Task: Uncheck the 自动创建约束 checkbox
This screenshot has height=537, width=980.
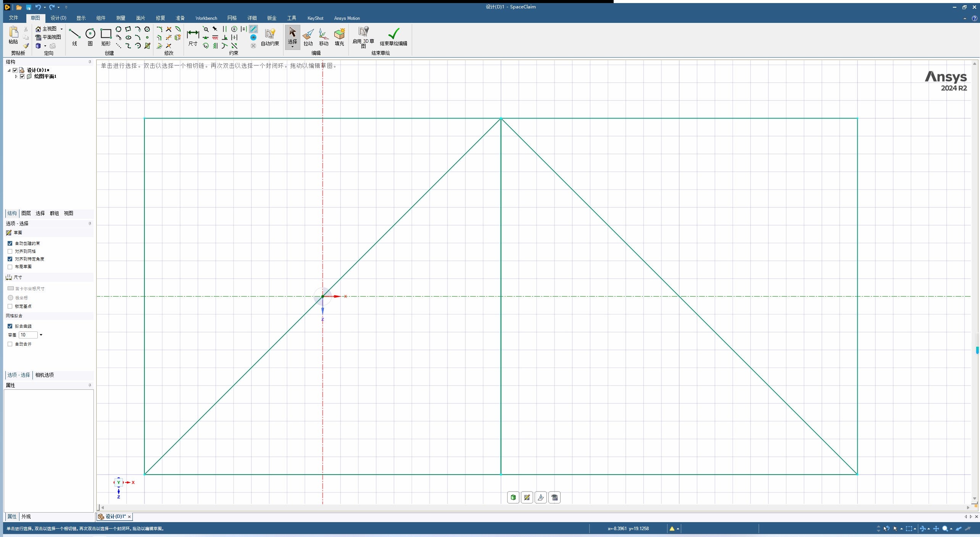Action: 10,243
